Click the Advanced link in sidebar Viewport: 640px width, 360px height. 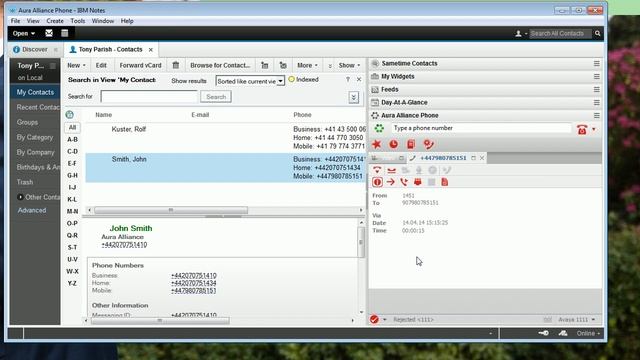[x=32, y=210]
